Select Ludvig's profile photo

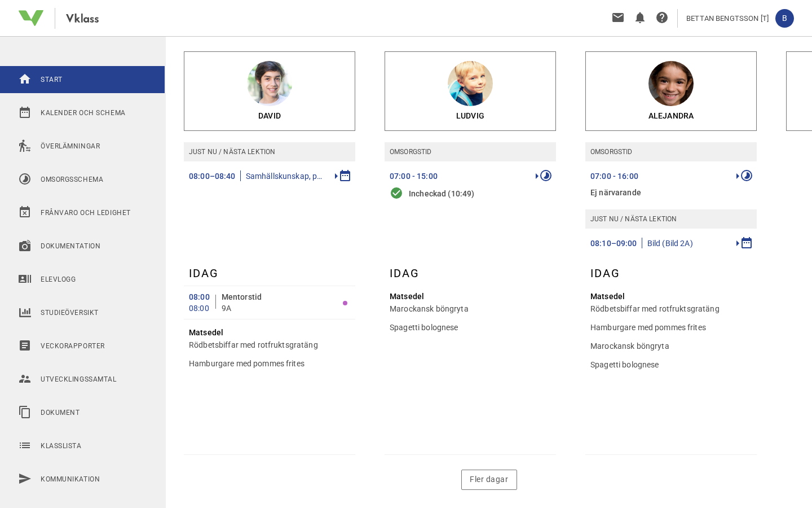pyautogui.click(x=470, y=84)
